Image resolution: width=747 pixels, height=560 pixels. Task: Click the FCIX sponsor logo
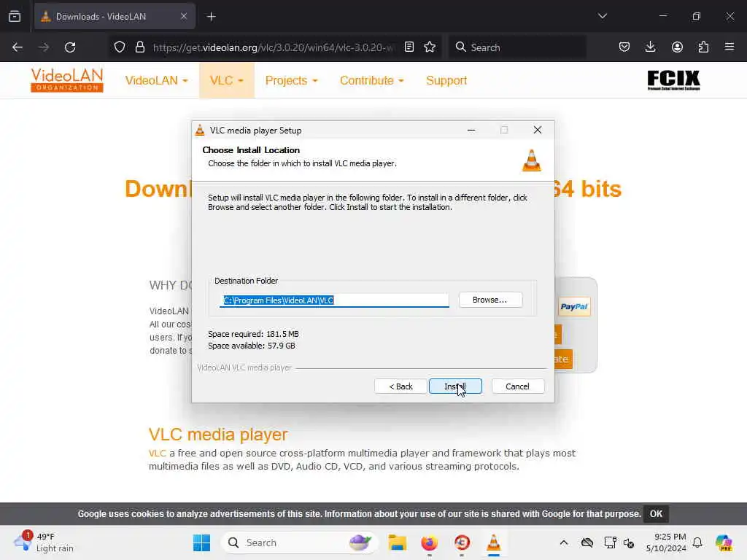(673, 80)
